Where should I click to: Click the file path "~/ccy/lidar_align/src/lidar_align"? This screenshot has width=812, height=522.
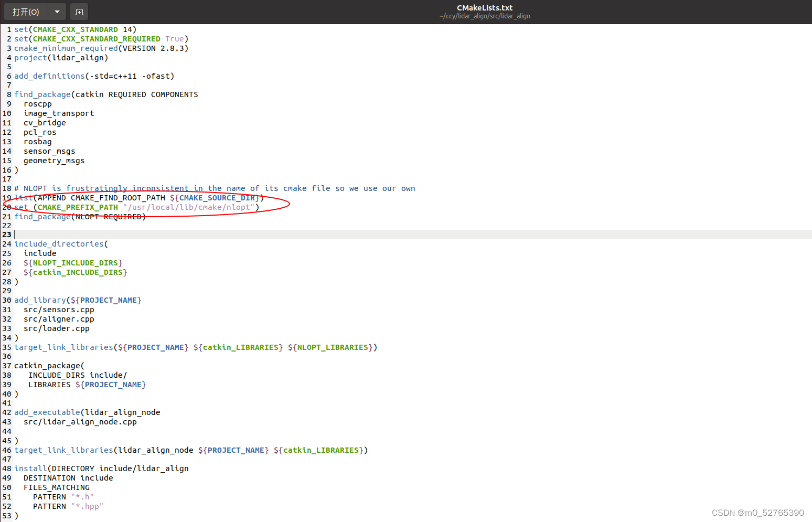(x=484, y=16)
